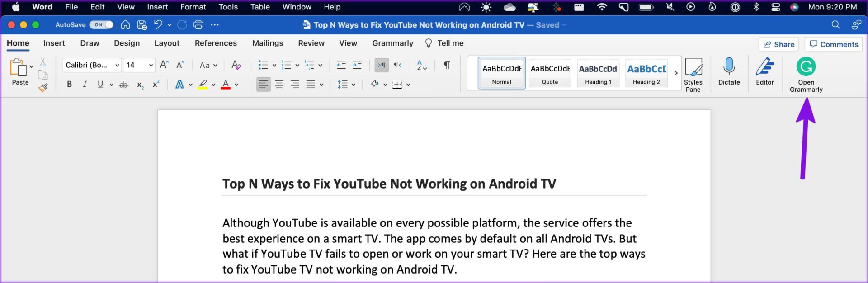Viewport: 868px width, 283px height.
Task: Align text to the right
Action: tap(295, 85)
